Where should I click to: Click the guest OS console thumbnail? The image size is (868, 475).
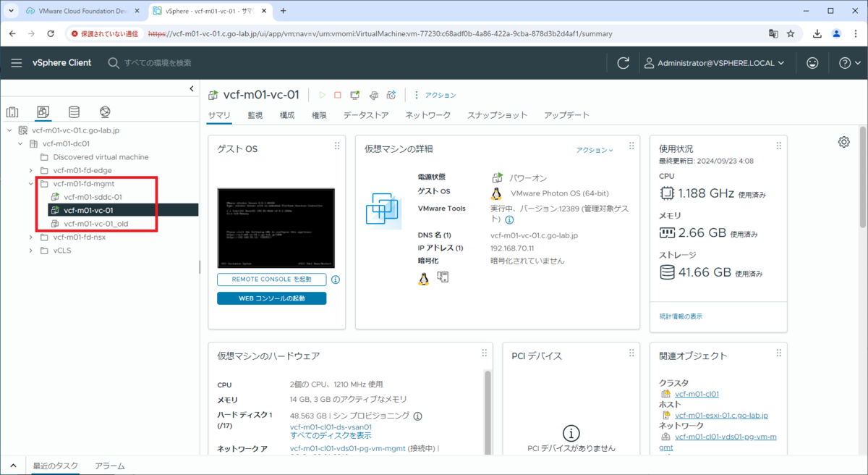pyautogui.click(x=276, y=228)
